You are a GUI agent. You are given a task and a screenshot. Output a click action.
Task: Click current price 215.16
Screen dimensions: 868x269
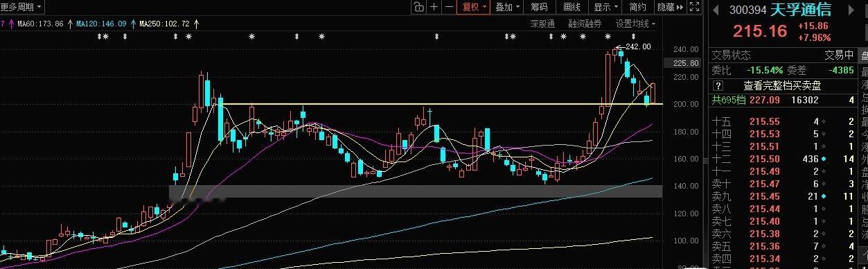pos(761,31)
